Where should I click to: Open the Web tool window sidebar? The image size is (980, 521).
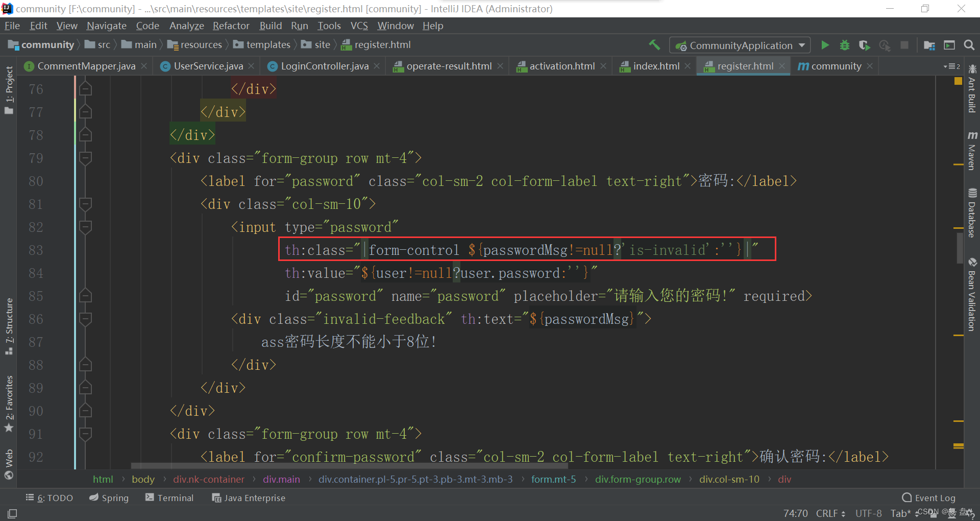(x=9, y=464)
